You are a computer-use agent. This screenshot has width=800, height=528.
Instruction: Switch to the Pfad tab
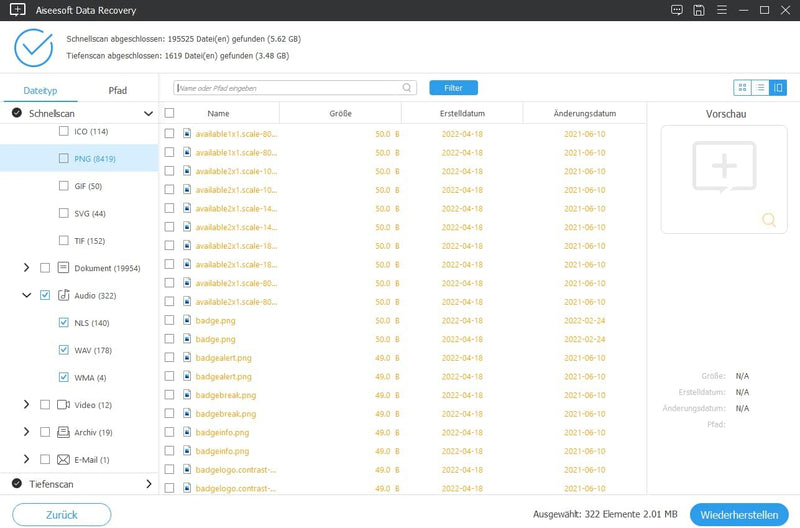[118, 91]
